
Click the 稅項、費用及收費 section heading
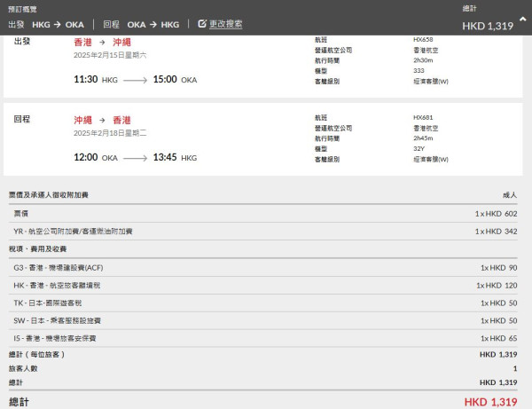click(x=37, y=249)
